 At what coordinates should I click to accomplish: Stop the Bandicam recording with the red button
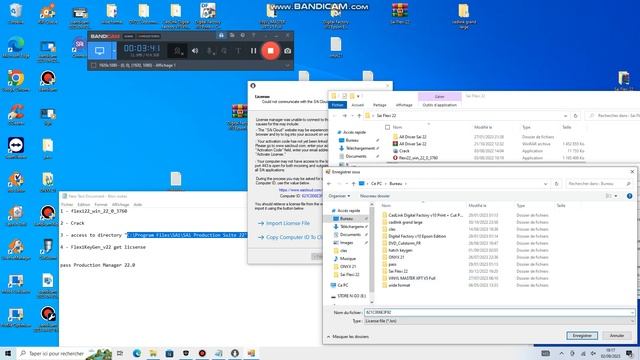270,51
